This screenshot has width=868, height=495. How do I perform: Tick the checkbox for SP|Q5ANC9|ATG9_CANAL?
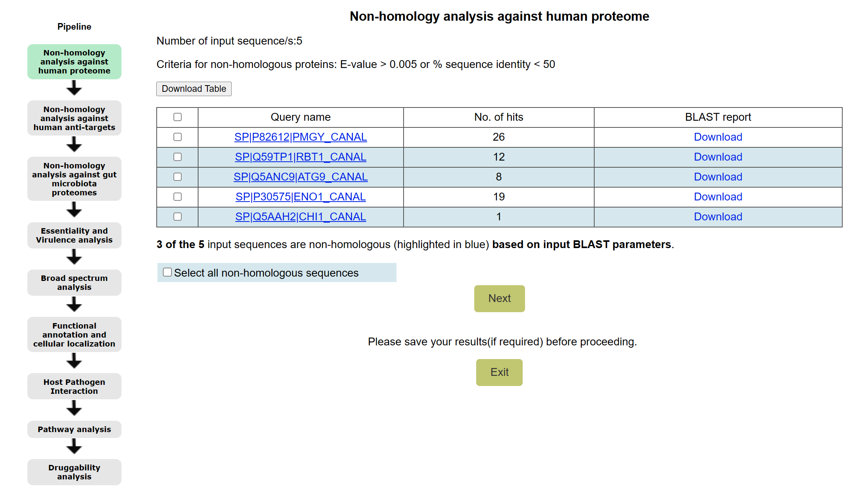(177, 177)
